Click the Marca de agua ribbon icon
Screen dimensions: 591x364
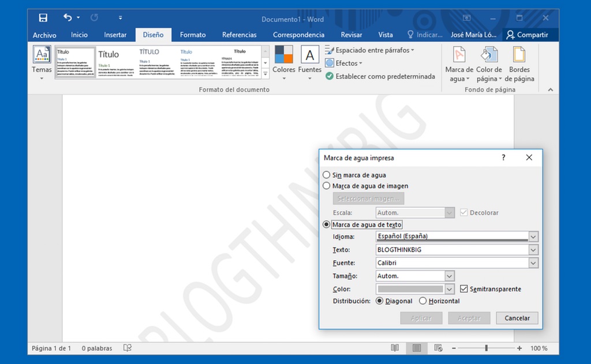tap(459, 55)
